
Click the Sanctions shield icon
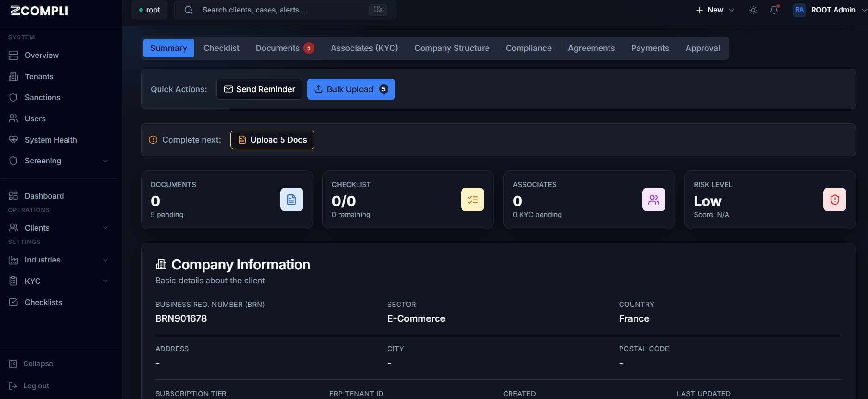coord(13,97)
